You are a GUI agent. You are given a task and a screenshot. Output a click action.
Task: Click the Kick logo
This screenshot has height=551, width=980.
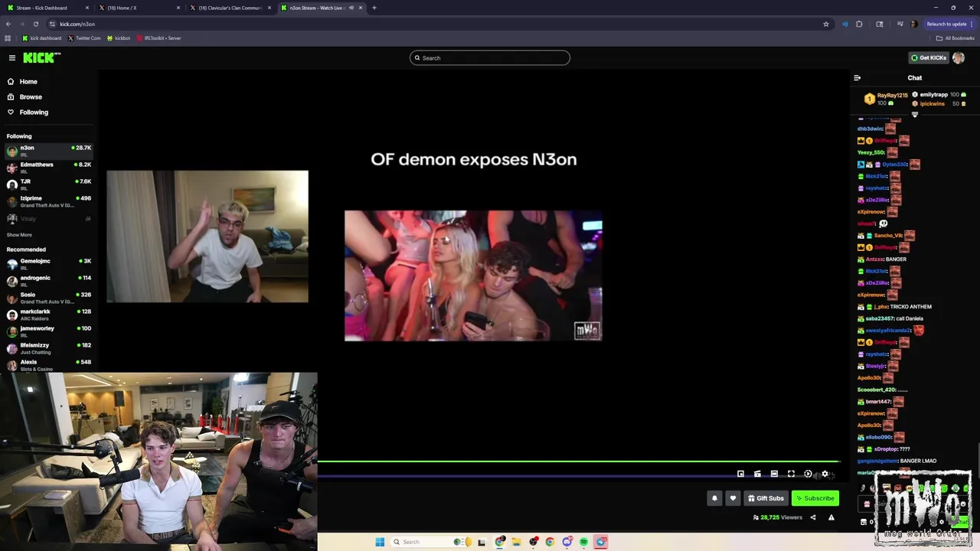[x=41, y=57]
